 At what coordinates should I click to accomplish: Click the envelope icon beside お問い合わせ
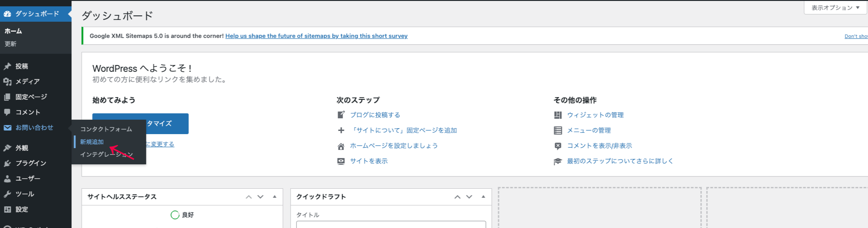[x=7, y=128]
